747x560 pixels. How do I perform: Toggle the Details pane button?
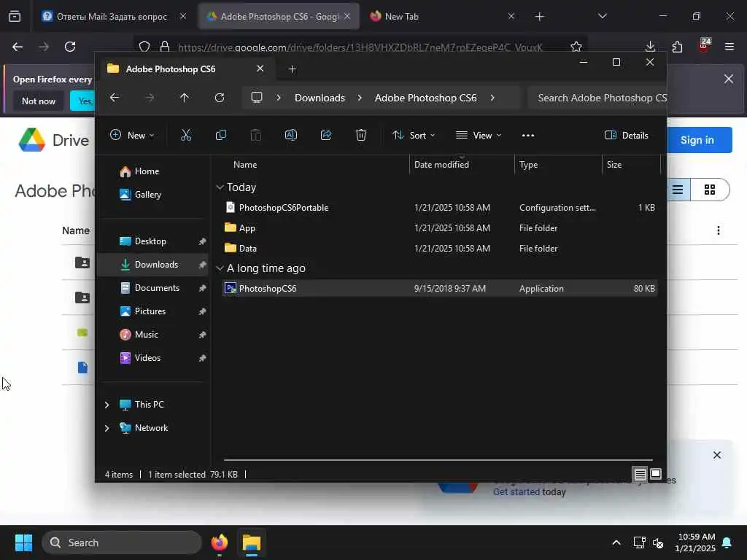(x=626, y=135)
